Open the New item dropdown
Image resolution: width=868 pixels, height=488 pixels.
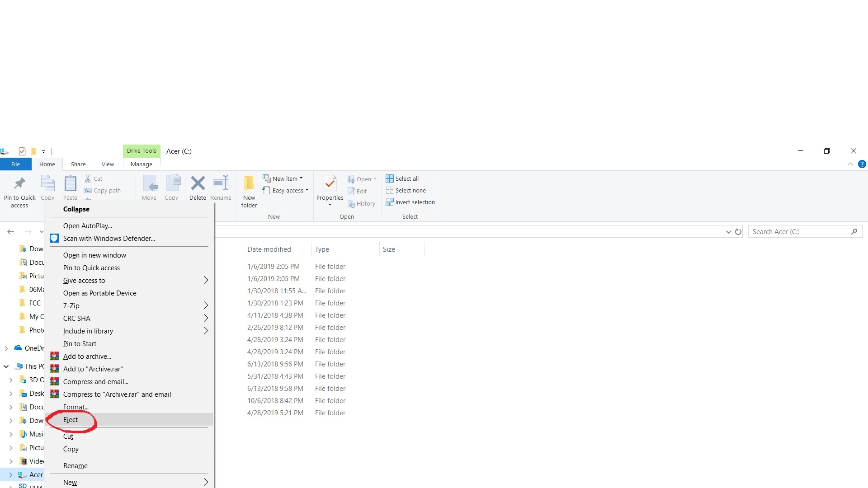pyautogui.click(x=300, y=178)
